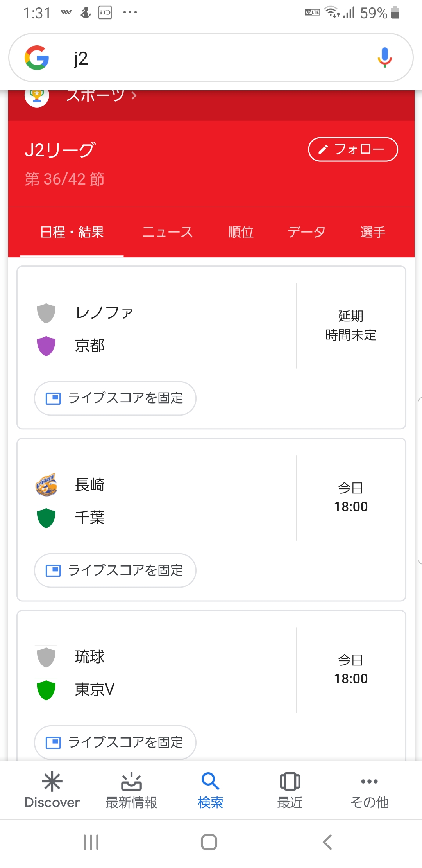
Task: Tap the 検索 search icon
Action: 210,782
